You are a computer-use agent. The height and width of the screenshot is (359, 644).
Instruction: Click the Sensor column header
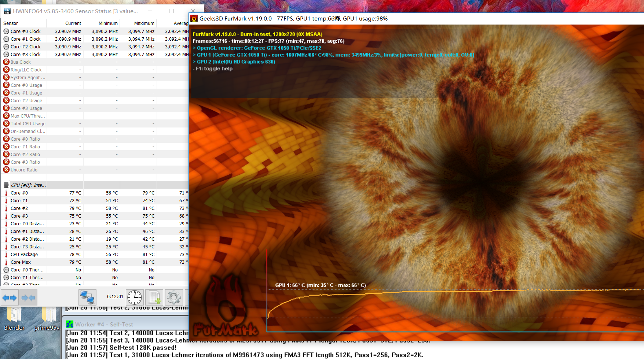(11, 23)
